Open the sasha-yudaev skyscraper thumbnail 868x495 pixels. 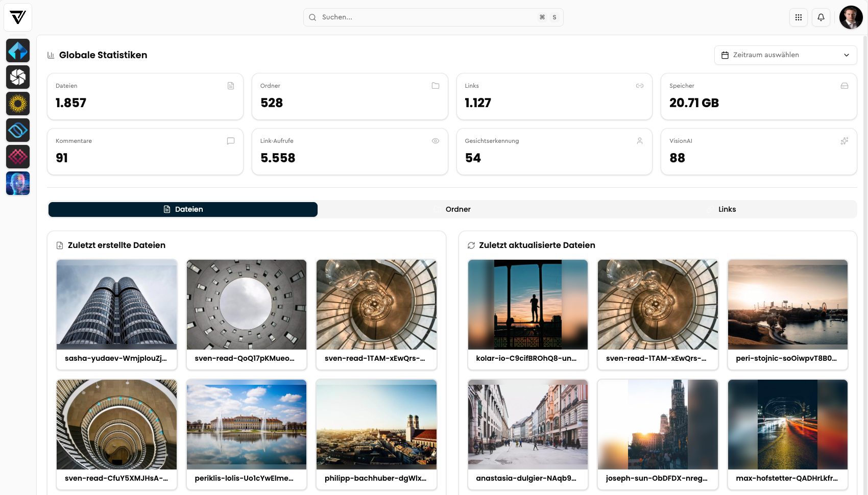117,305
